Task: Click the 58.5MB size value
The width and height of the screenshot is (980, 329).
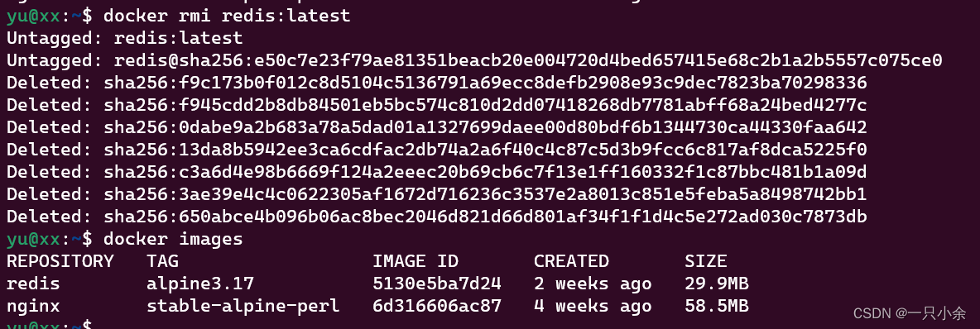Action: point(717,306)
